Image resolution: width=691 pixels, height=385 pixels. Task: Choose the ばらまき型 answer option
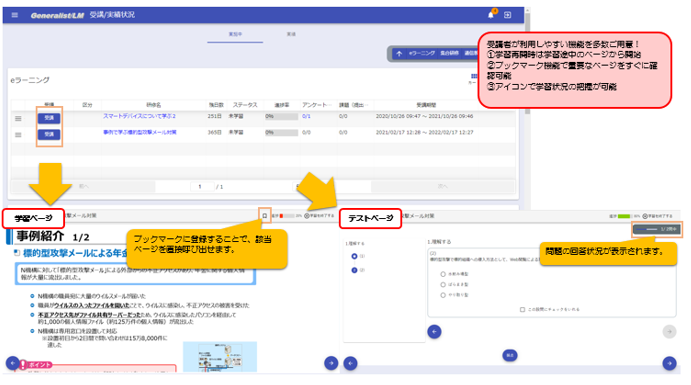click(443, 285)
